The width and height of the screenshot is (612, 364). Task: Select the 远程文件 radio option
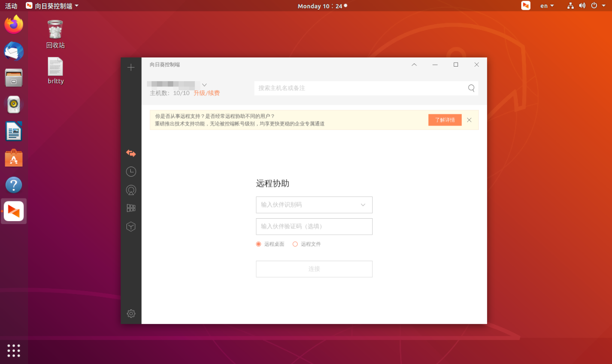click(307, 244)
